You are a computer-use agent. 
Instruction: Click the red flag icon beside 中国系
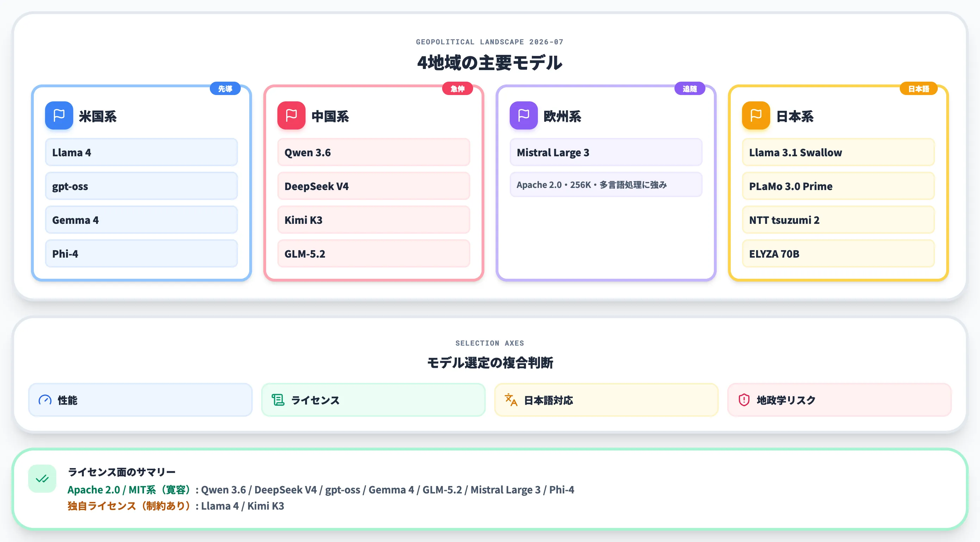point(291,115)
